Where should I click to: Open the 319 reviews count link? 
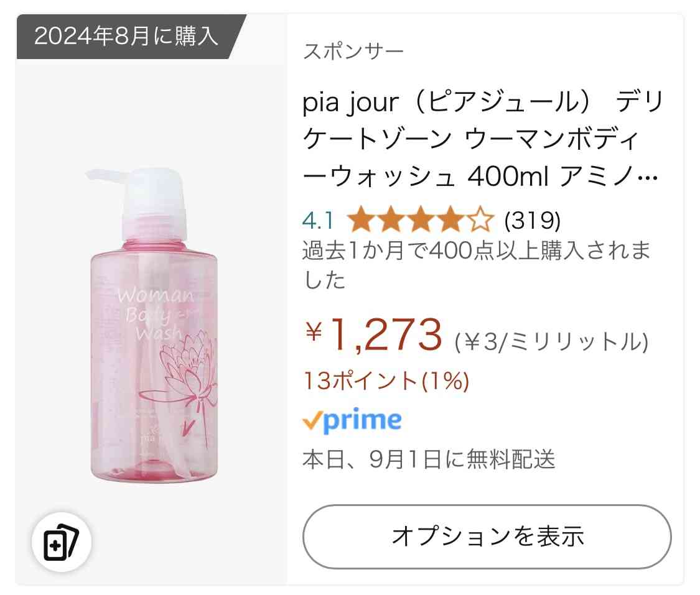[x=532, y=220]
